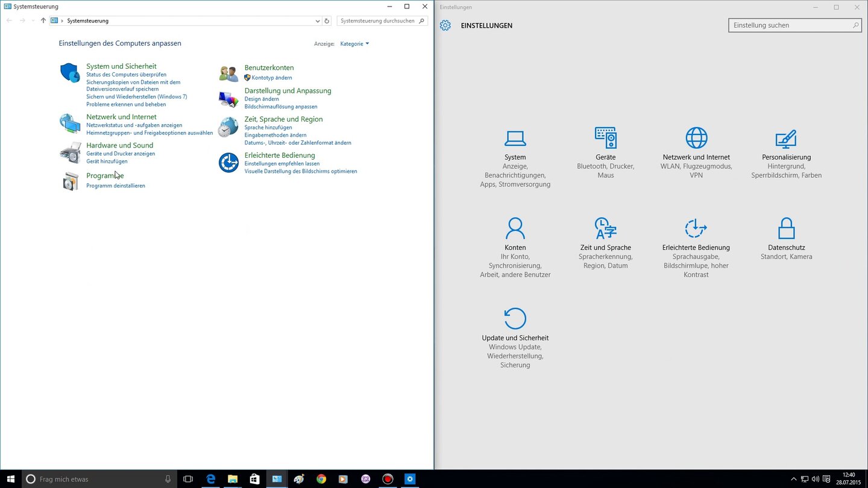Click Programm deinstallieren link

click(x=116, y=186)
